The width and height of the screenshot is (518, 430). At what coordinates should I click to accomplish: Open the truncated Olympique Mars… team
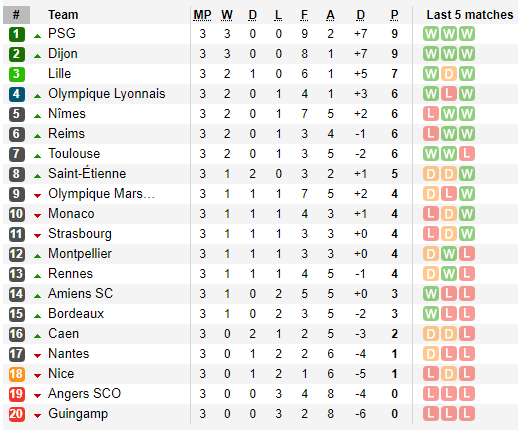101,194
